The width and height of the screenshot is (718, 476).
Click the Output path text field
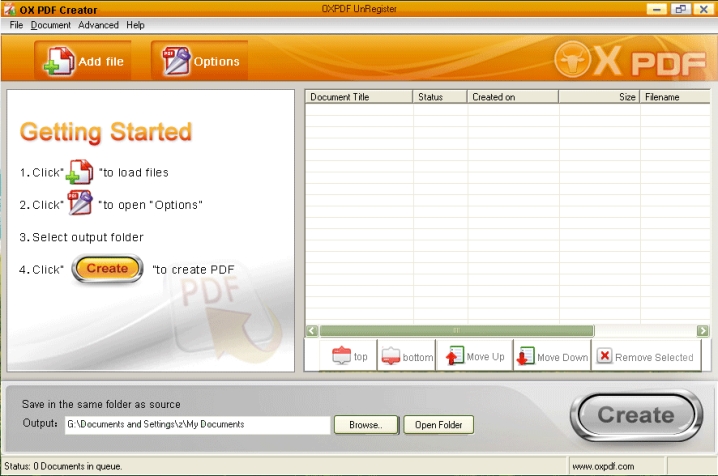pos(196,425)
